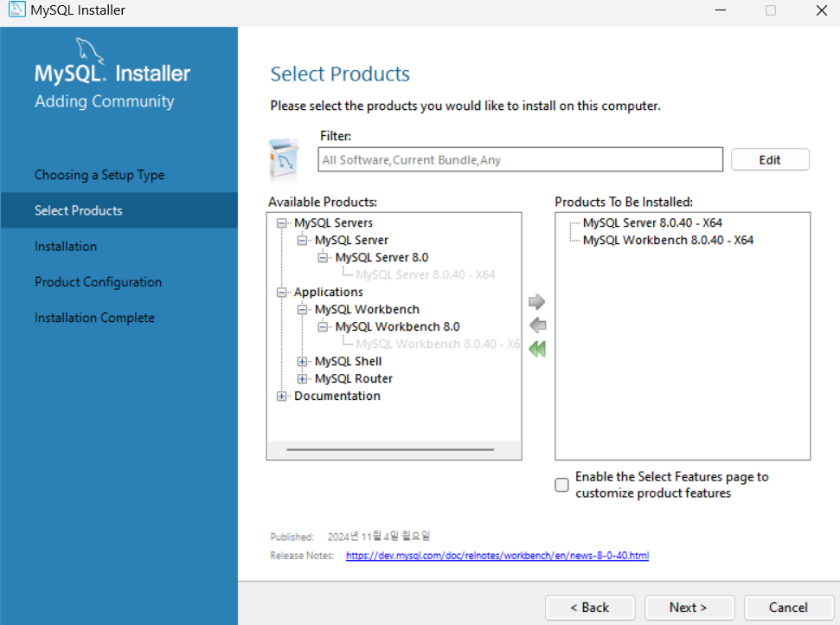
Task: Expand the MySQL Router node
Action: 302,378
